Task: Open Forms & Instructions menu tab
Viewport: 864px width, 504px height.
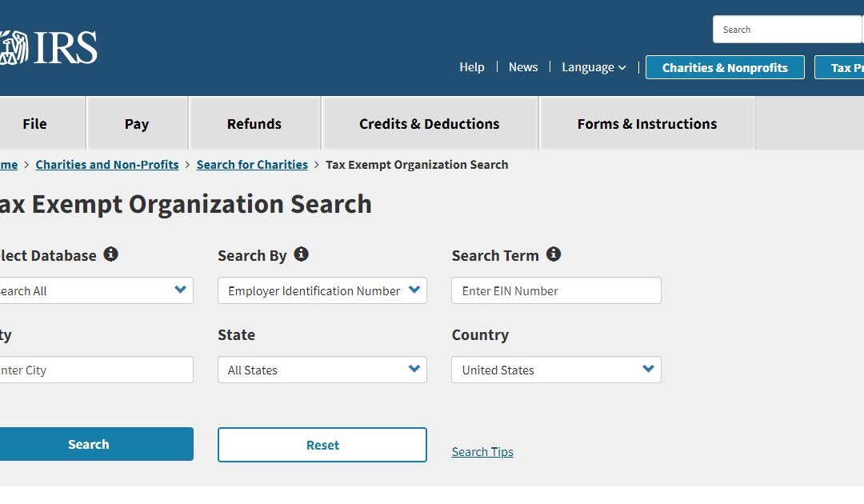Action: click(647, 123)
